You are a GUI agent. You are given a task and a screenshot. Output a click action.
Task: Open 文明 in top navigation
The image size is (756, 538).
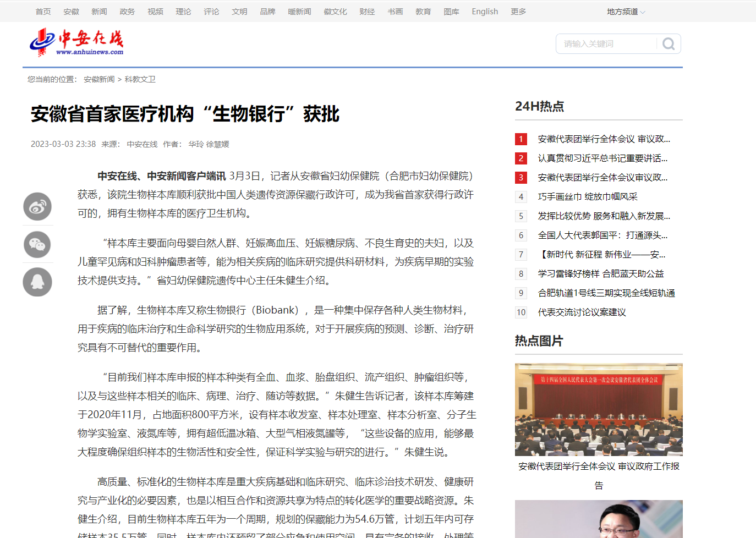(x=240, y=12)
